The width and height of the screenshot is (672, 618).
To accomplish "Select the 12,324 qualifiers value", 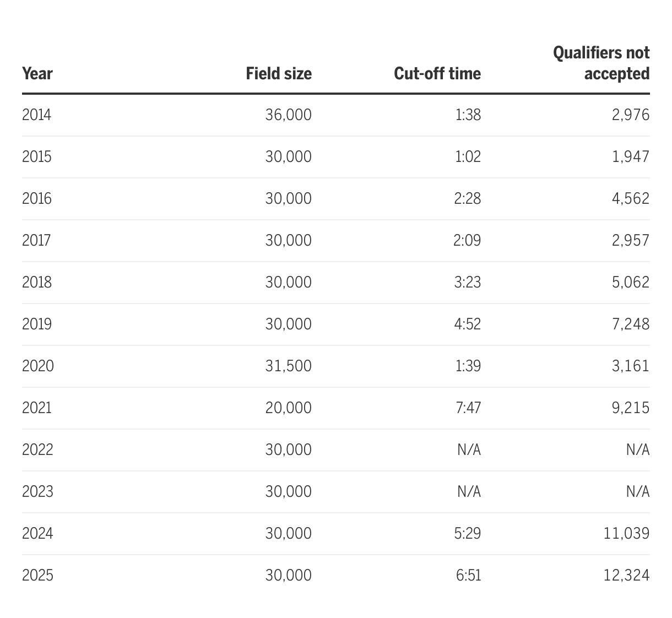I will (x=626, y=576).
